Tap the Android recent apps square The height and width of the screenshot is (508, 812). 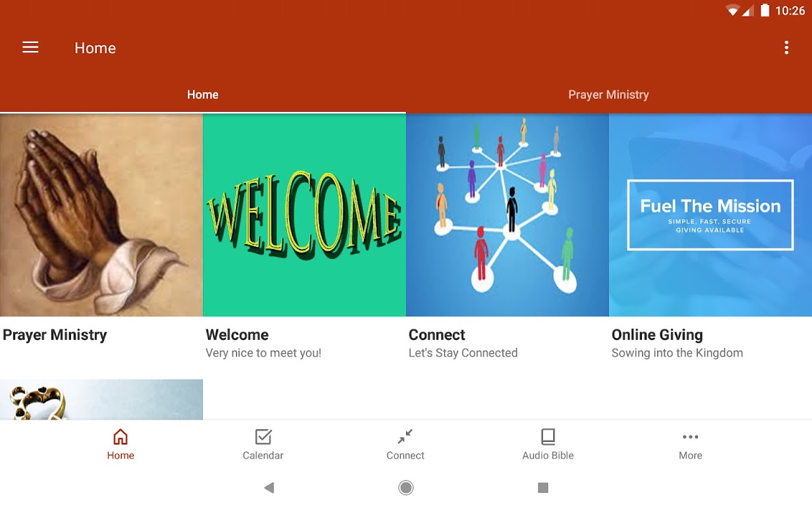(x=543, y=488)
